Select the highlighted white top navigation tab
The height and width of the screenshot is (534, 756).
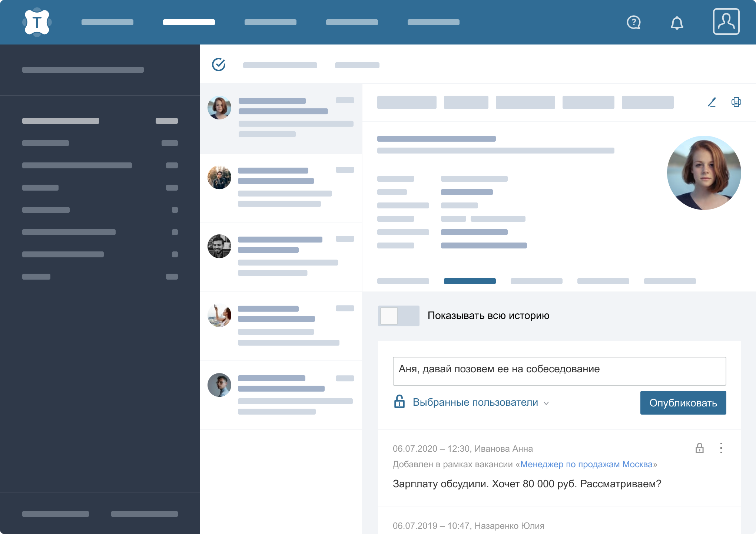point(189,22)
